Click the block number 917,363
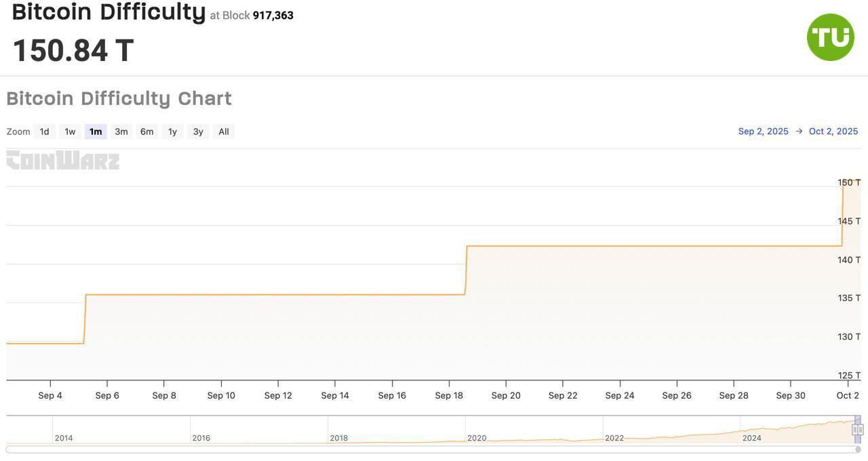This screenshot has height=461, width=868. coord(273,16)
